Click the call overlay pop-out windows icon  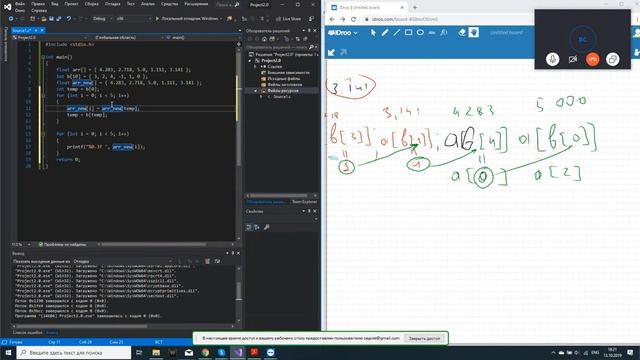[612, 59]
